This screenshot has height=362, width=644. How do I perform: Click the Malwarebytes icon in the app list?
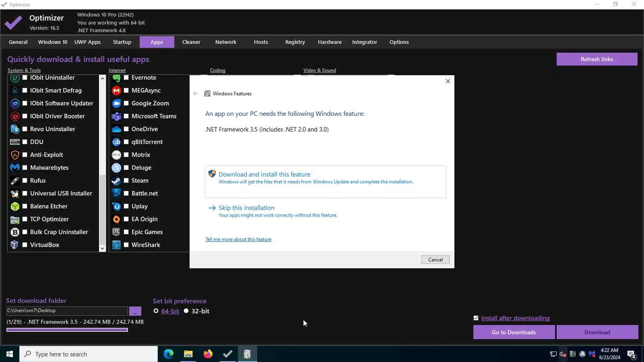[15, 168]
